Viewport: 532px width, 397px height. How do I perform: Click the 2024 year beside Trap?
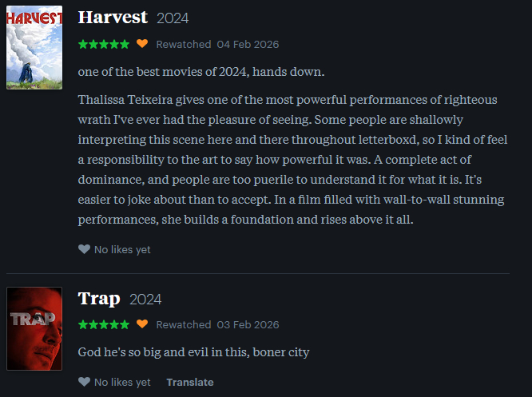[x=145, y=300]
